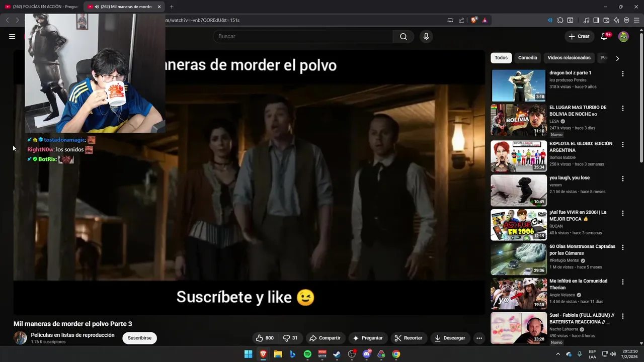This screenshot has width=644, height=362.
Task: Open the notifications bell
Action: coord(605,36)
